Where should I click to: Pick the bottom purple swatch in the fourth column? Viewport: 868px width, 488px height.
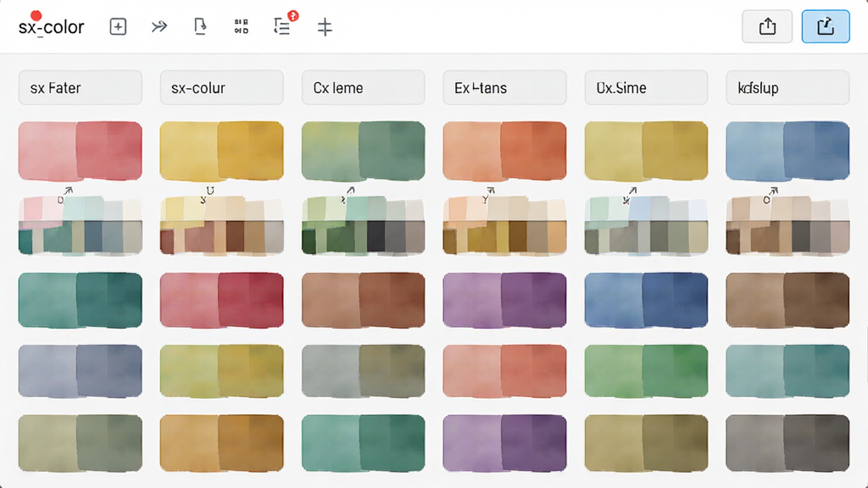(504, 443)
